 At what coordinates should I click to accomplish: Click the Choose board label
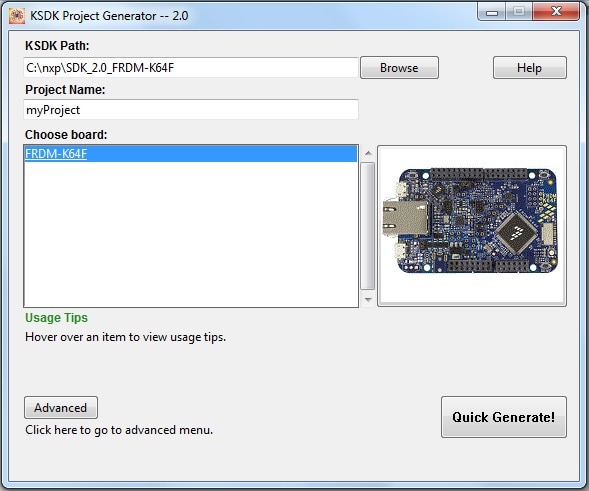[66, 134]
